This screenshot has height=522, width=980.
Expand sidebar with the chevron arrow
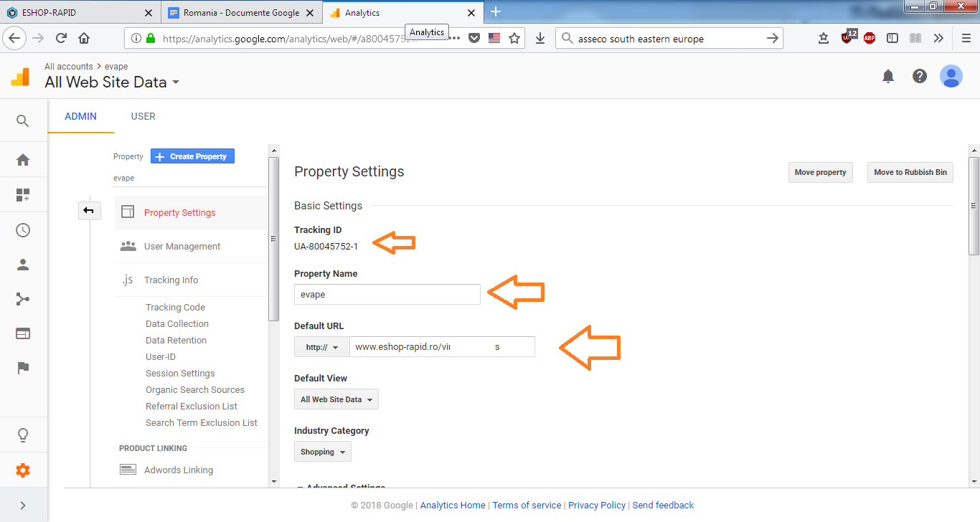pyautogui.click(x=23, y=506)
